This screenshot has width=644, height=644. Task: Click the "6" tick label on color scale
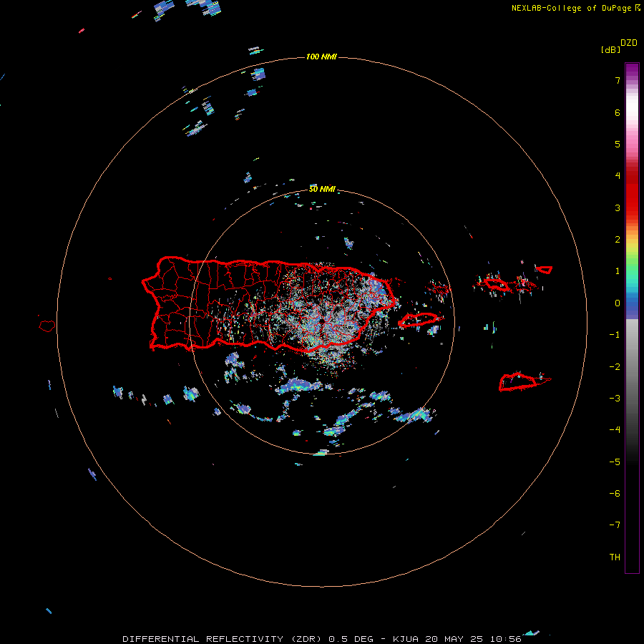coord(618,112)
